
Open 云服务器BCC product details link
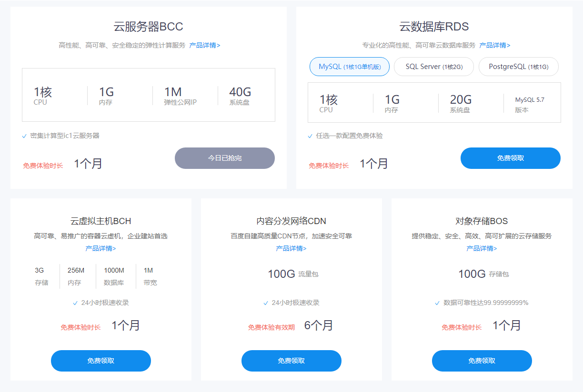coord(204,45)
